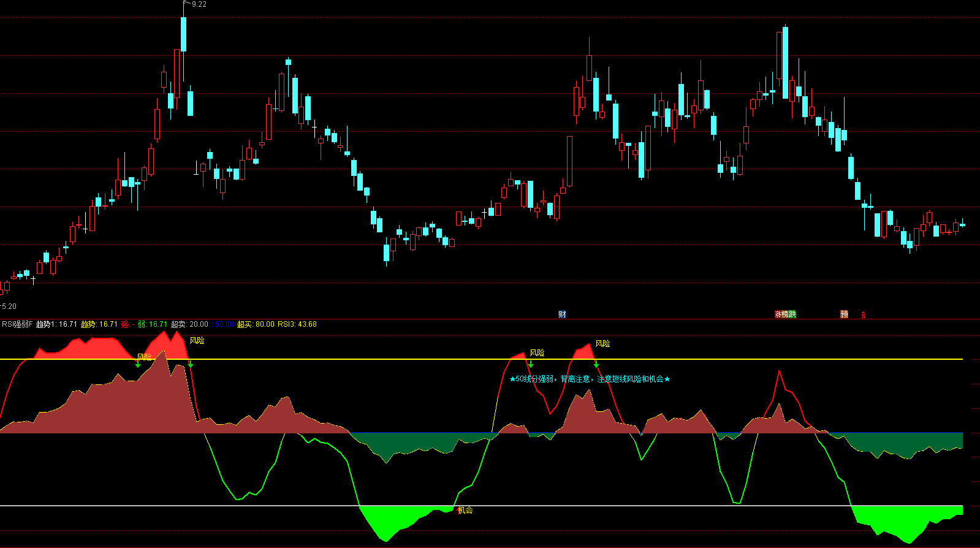The width and height of the screenshot is (980, 548).
Task: Click the orange 预 forecast marker
Action: (x=844, y=314)
